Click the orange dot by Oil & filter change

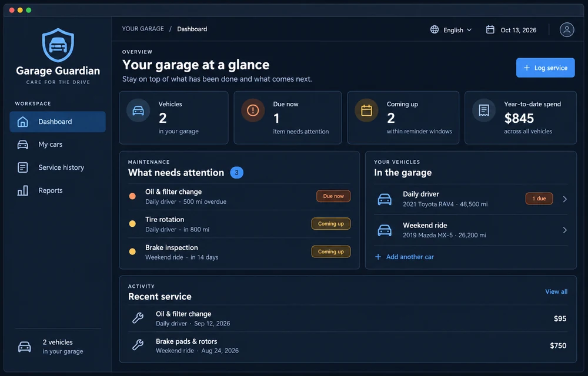click(132, 196)
